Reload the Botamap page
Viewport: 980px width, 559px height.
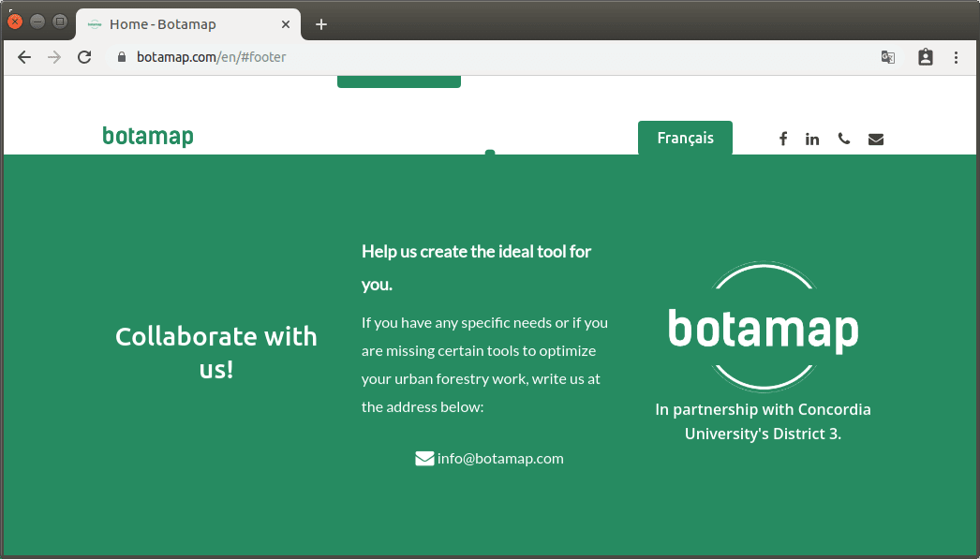pyautogui.click(x=84, y=57)
